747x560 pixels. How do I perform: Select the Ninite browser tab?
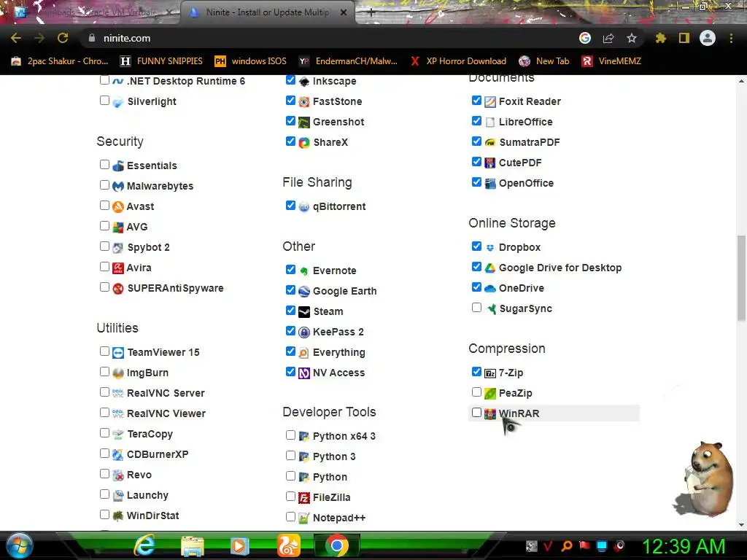267,12
